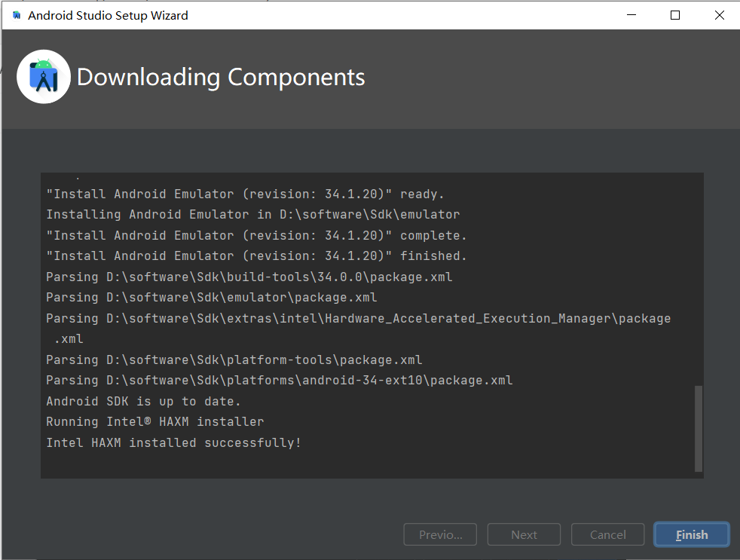The image size is (740, 560).
Task: Click the platform-tools package.xml parsing line
Action: (x=234, y=360)
